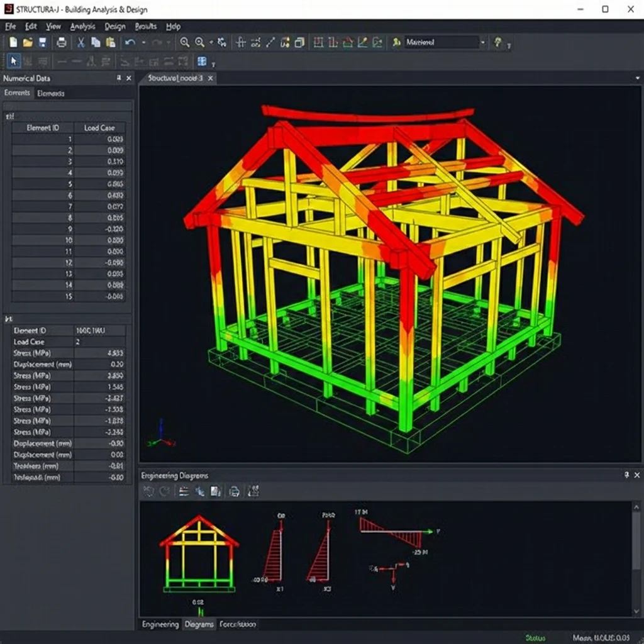Toggle pin on Engineering Diagrams panel
Image resolution: width=644 pixels, height=644 pixels.
coord(626,475)
